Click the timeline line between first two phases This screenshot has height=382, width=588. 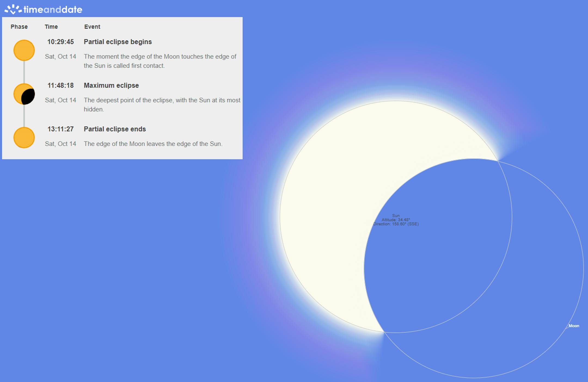(x=24, y=72)
